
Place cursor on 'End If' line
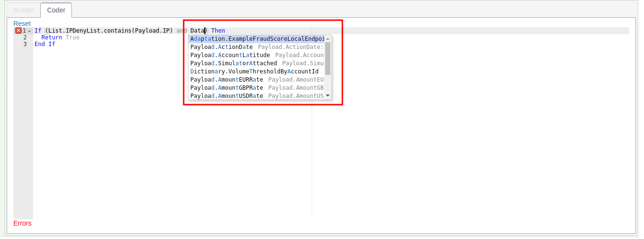tap(45, 44)
